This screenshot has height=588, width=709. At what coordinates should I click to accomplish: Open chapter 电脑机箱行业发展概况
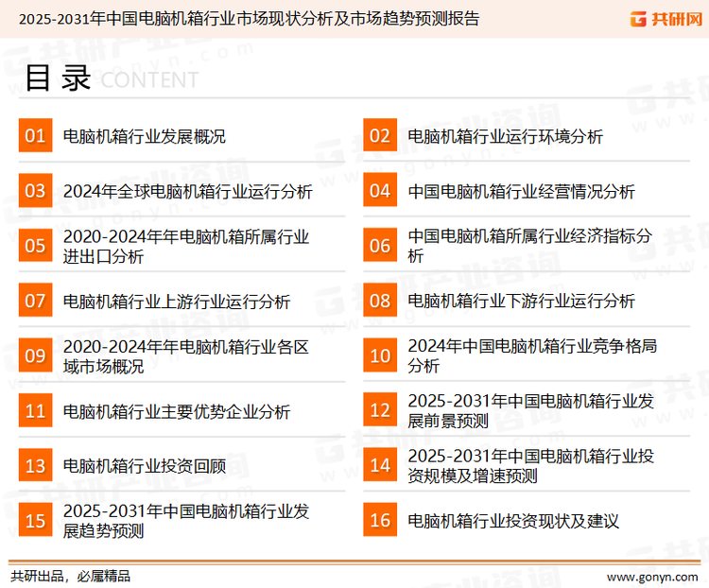(145, 136)
